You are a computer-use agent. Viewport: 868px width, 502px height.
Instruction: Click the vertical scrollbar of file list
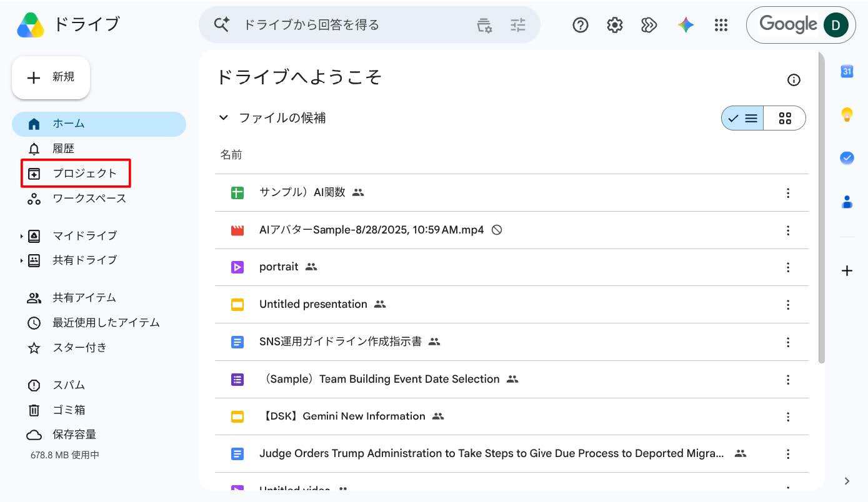click(822, 207)
